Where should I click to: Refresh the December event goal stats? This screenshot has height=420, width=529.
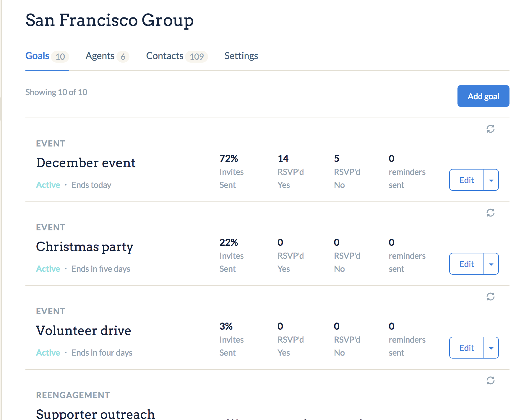491,129
